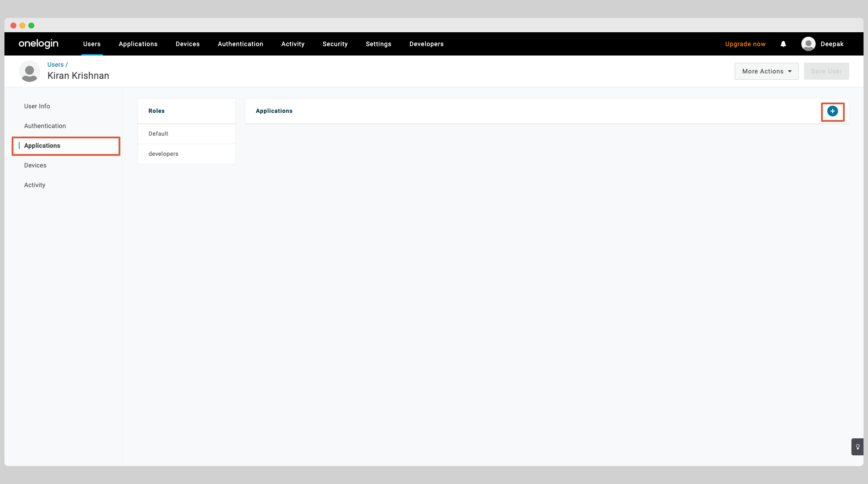The width and height of the screenshot is (868, 484).
Task: Click the blue plus icon to add an application
Action: [x=832, y=111]
